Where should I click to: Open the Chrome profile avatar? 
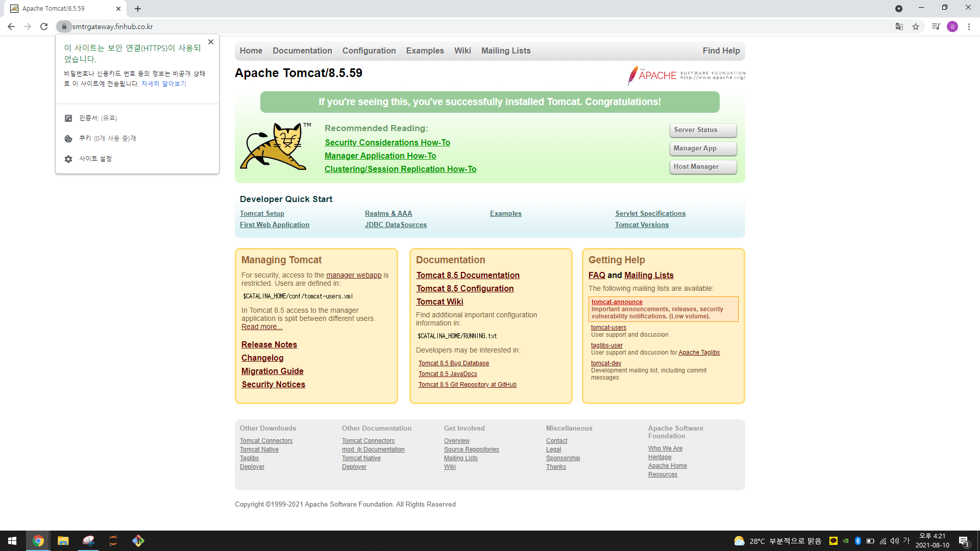coord(952,27)
